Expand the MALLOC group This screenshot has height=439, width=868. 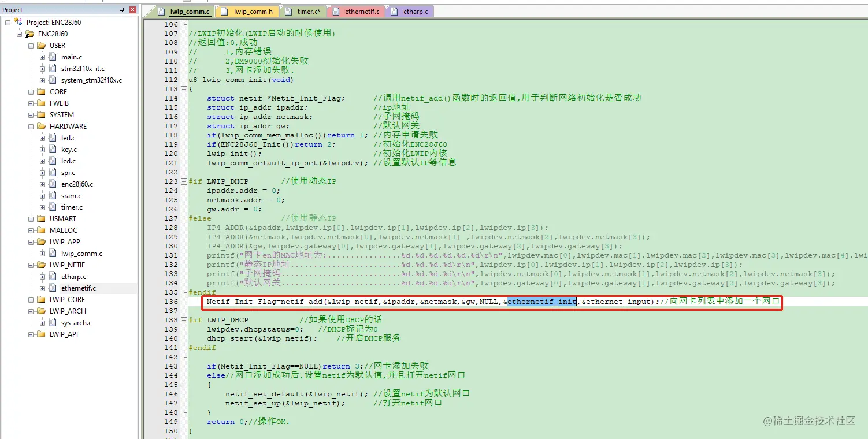point(31,230)
